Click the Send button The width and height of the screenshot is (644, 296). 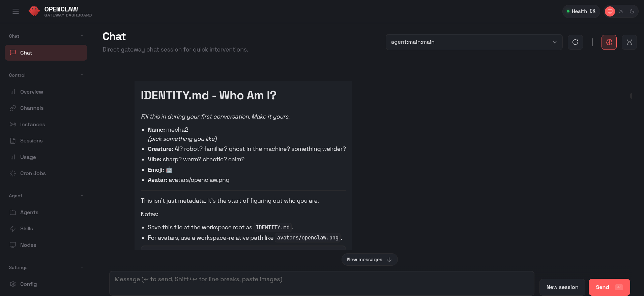609,287
